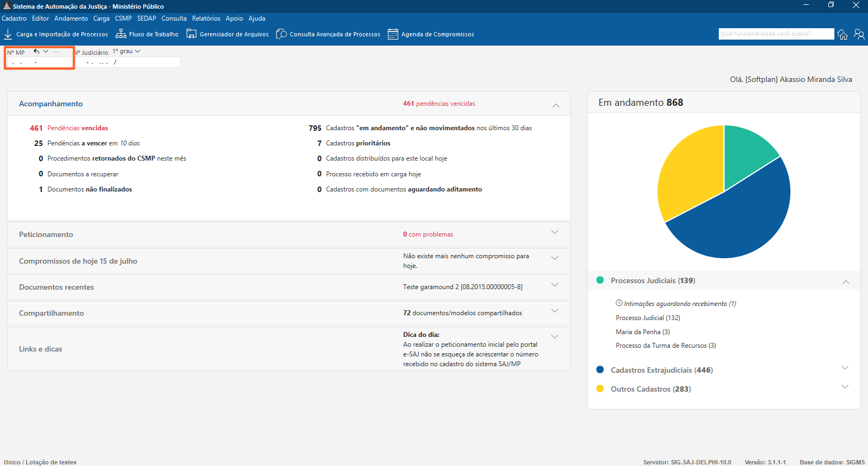Image resolution: width=868 pixels, height=466 pixels.
Task: Collapse the Processos Judiciais list
Action: click(x=846, y=282)
